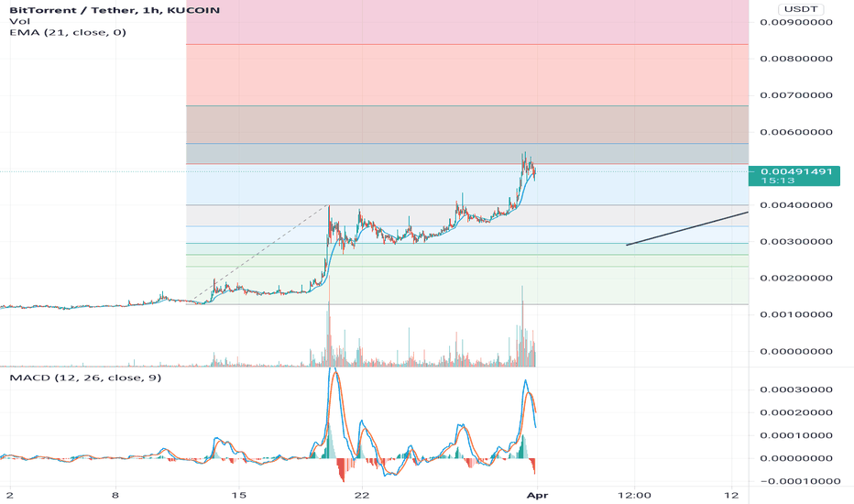854x504 pixels.
Task: Click the 8 date label on time axis
Action: [115, 495]
